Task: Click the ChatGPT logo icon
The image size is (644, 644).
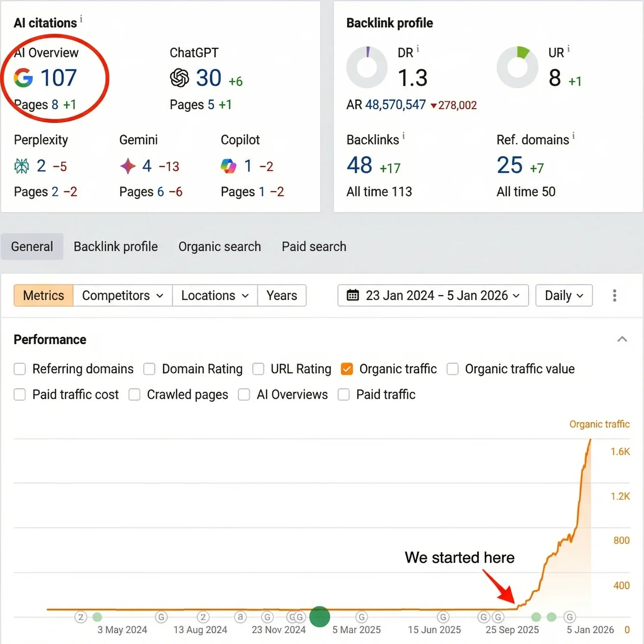Action: (179, 78)
